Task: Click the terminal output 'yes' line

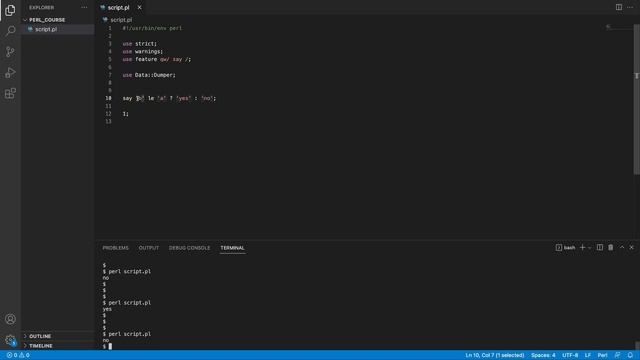Action: pyautogui.click(x=107, y=309)
